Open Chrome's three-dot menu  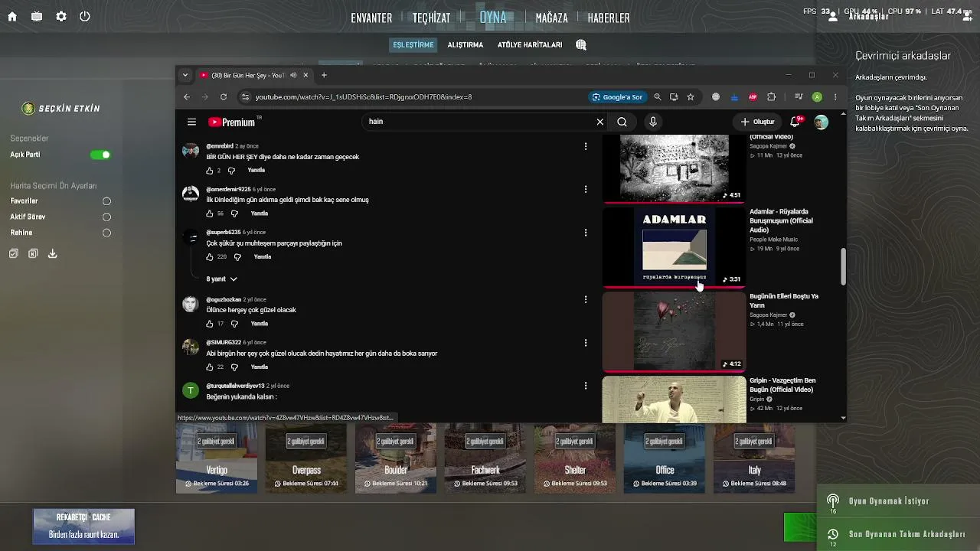point(835,97)
